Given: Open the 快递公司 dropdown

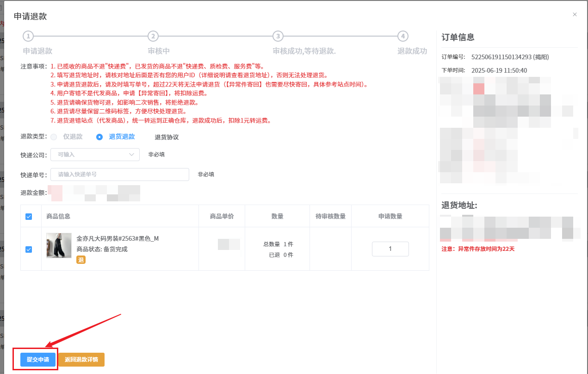Looking at the screenshot, I should (95, 155).
